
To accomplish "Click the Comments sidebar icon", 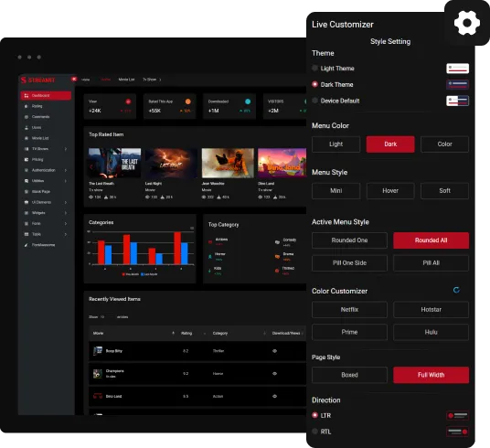I will pos(27,117).
